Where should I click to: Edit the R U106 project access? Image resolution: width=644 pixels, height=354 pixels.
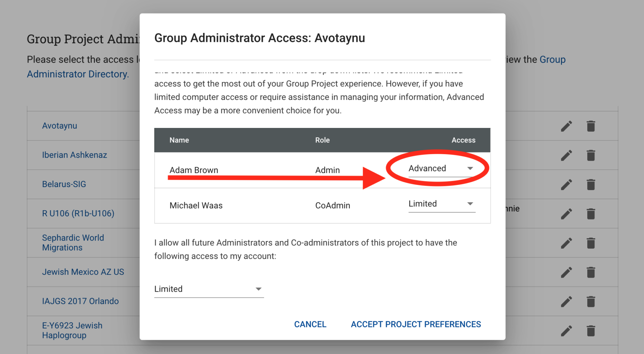[566, 214]
